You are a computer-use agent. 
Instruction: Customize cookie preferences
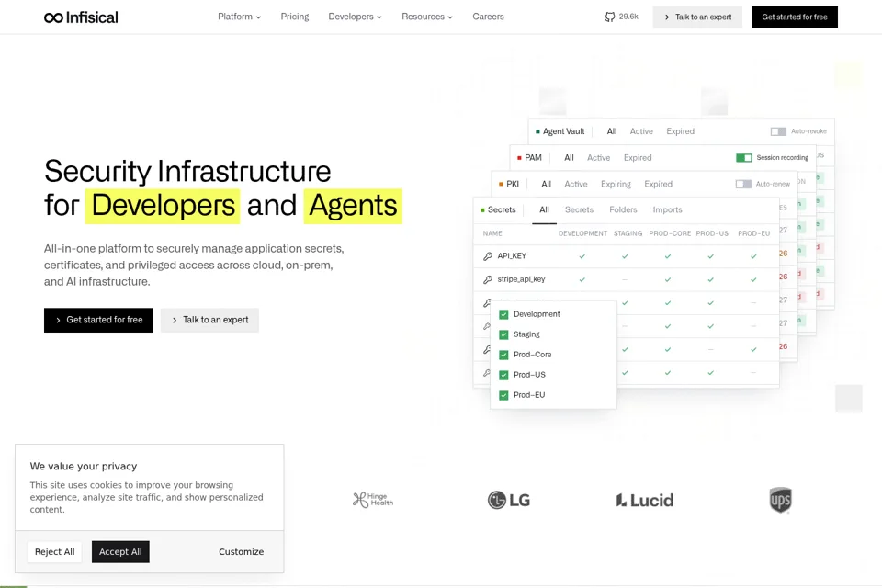pyautogui.click(x=242, y=552)
